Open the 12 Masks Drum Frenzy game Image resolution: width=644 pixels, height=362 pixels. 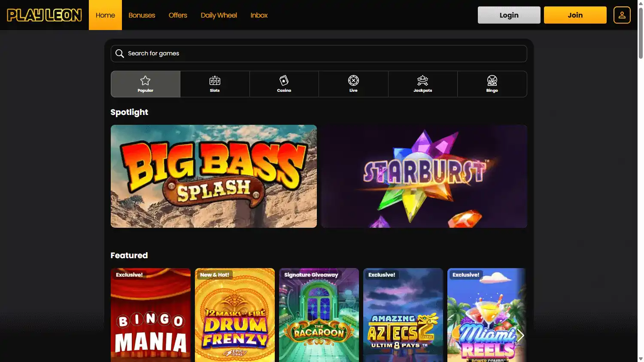[x=235, y=315]
